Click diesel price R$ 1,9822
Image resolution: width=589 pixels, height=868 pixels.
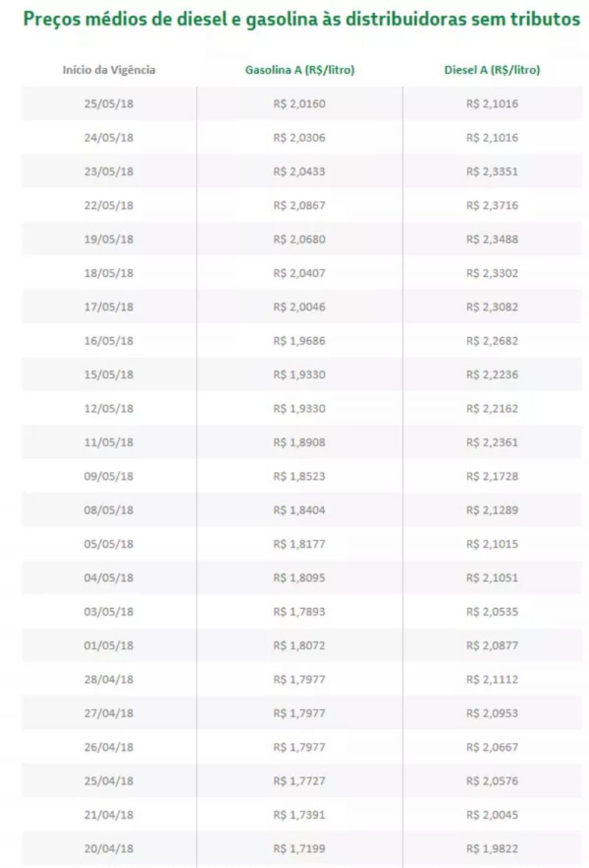pyautogui.click(x=492, y=849)
